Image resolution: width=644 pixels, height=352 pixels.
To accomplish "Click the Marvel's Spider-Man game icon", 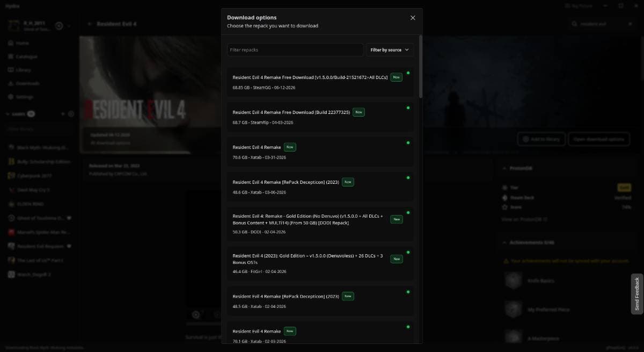I will 11,232.
